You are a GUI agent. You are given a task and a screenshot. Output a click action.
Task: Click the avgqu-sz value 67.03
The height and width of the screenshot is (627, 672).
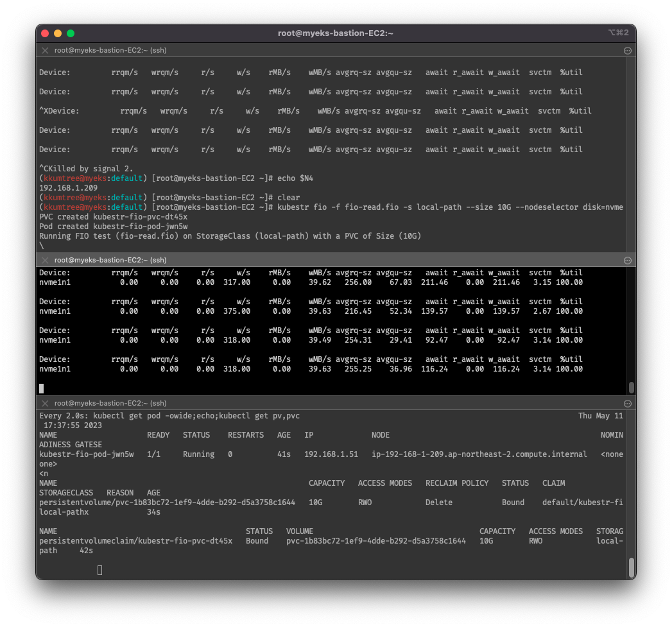401,282
